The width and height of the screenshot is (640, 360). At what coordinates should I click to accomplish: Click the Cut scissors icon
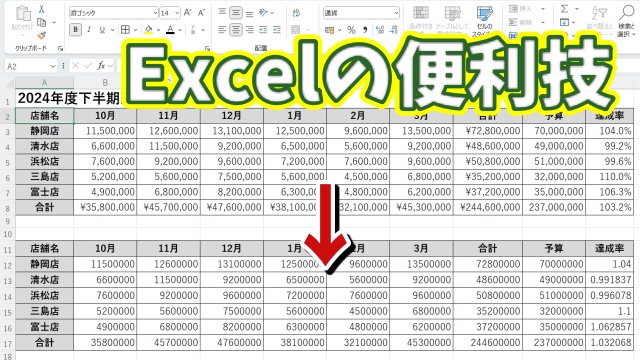42,9
